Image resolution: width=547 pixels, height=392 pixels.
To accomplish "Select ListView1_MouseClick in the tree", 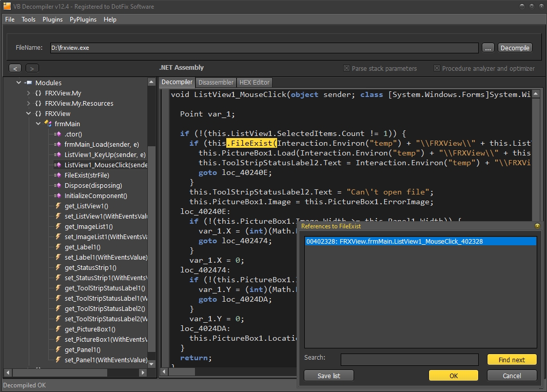I will pyautogui.click(x=106, y=165).
